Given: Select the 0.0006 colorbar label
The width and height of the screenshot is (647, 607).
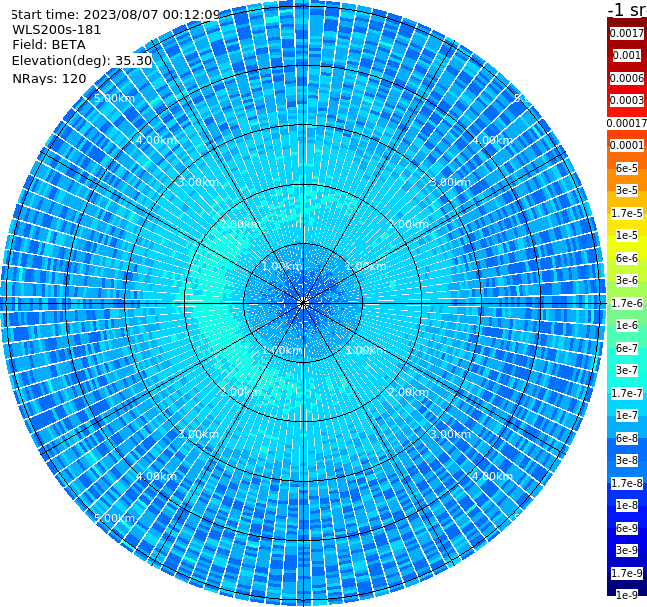Looking at the screenshot, I should (627, 78).
